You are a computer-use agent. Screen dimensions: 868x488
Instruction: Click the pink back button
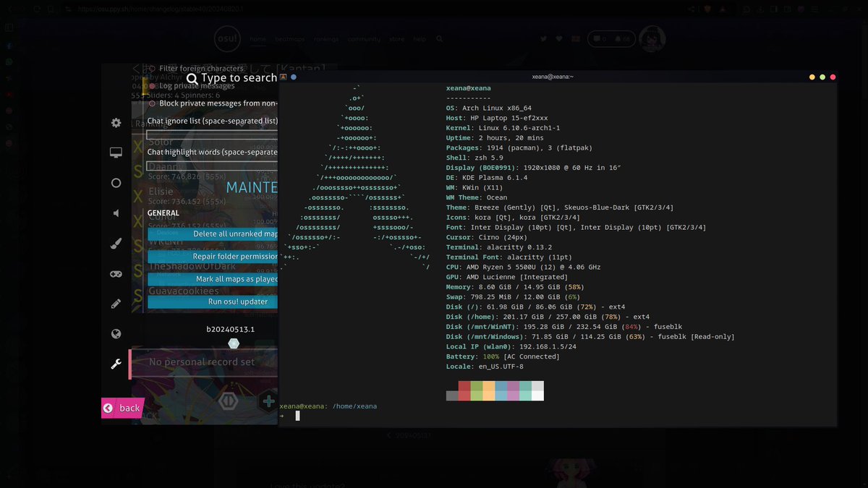coord(122,408)
